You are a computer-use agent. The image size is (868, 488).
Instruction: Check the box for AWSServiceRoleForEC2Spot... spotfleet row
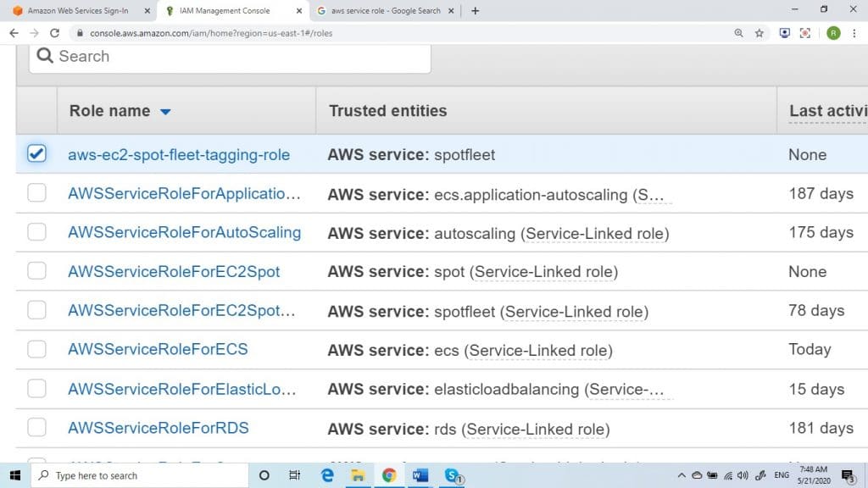point(36,310)
